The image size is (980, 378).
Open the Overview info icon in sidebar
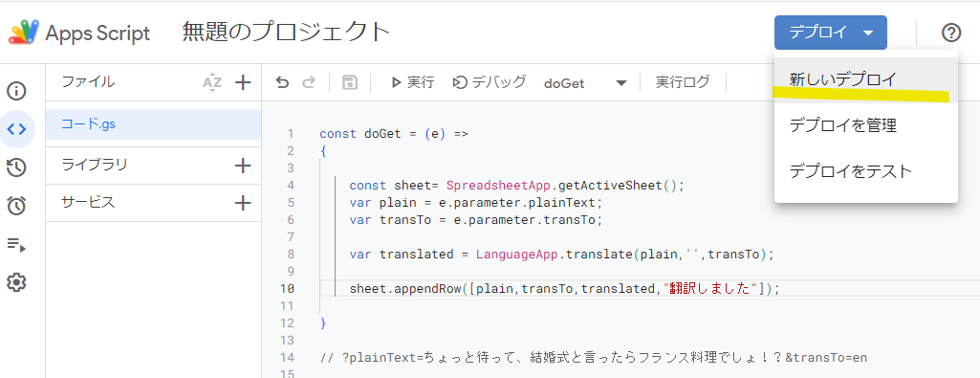click(16, 91)
